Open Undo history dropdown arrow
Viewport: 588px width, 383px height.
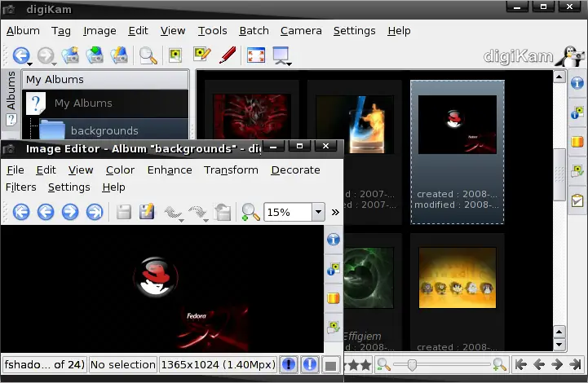pyautogui.click(x=182, y=221)
